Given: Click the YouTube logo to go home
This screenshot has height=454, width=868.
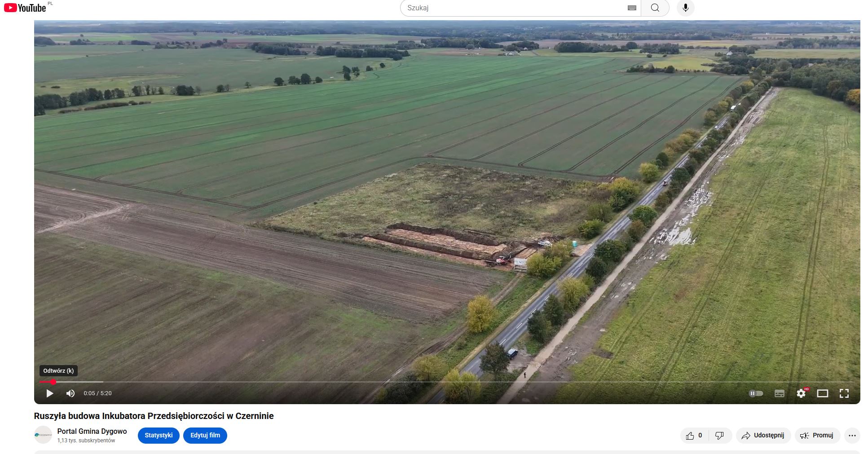Looking at the screenshot, I should [x=25, y=8].
